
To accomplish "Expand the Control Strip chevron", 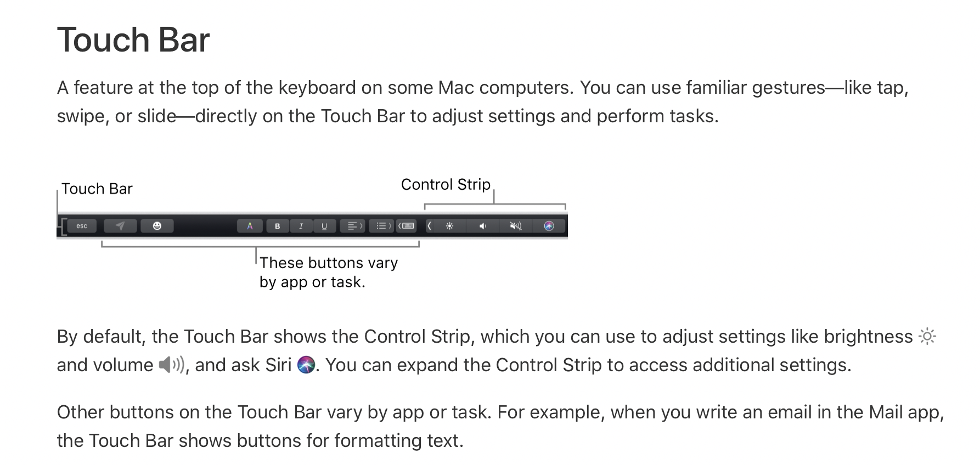I will (x=429, y=226).
